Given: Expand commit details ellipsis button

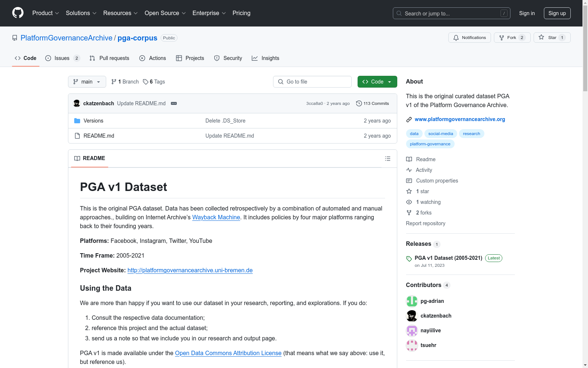Looking at the screenshot, I should tap(174, 103).
